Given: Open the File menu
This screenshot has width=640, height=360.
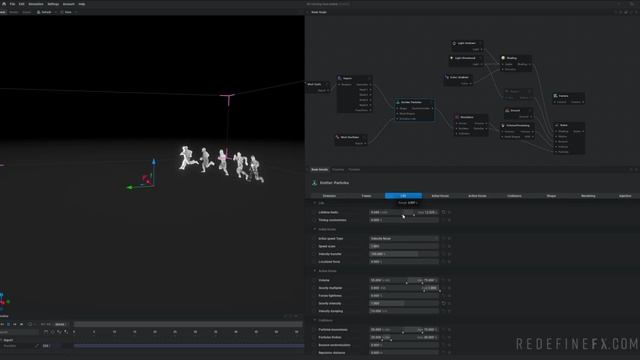Looking at the screenshot, I should (x=12, y=4).
